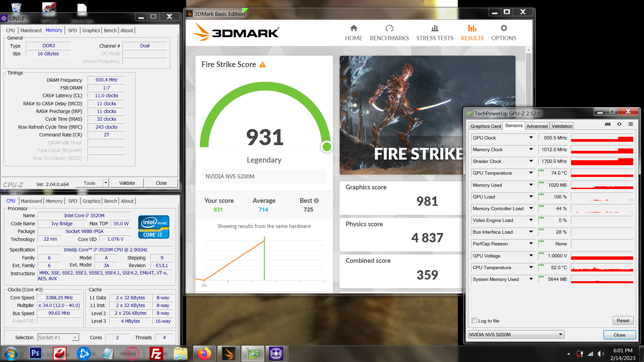Open the BENCHMARKS gauge icon

(389, 28)
